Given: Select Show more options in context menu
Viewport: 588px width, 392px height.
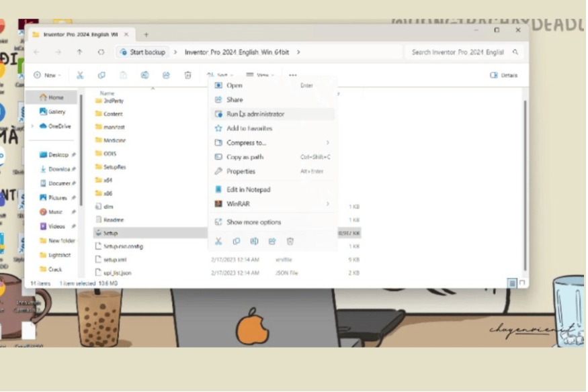Looking at the screenshot, I should tap(253, 222).
